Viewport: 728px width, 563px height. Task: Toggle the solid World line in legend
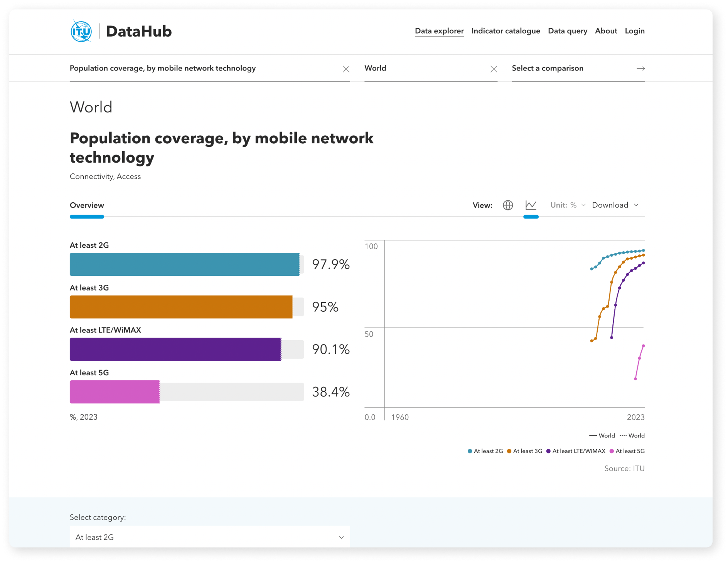(x=593, y=435)
